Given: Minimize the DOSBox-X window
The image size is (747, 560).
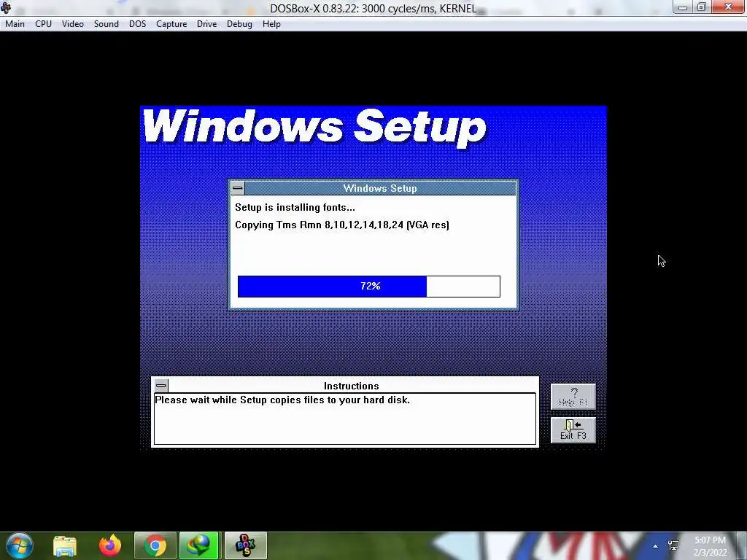Looking at the screenshot, I should click(683, 7).
